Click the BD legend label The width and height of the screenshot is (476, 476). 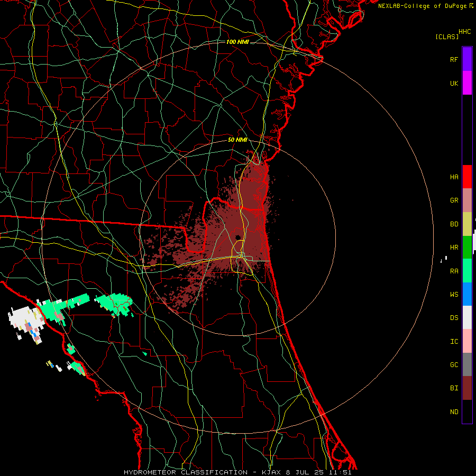(454, 224)
